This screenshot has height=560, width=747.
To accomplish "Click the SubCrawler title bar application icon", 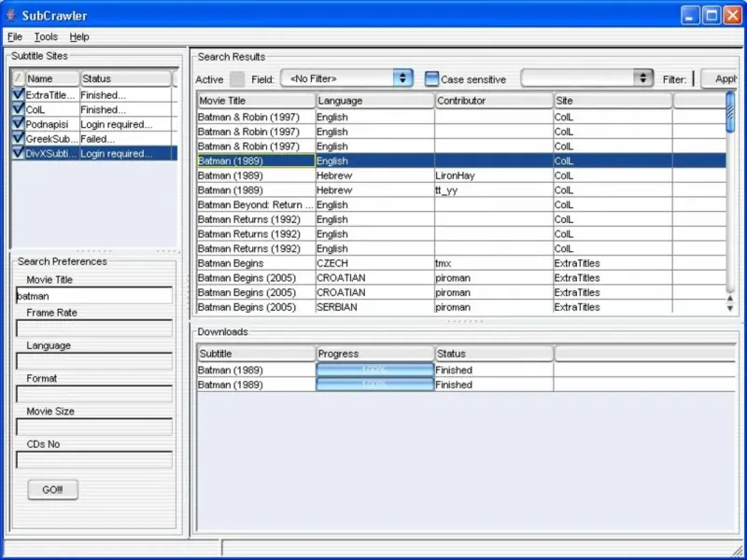I will point(11,15).
